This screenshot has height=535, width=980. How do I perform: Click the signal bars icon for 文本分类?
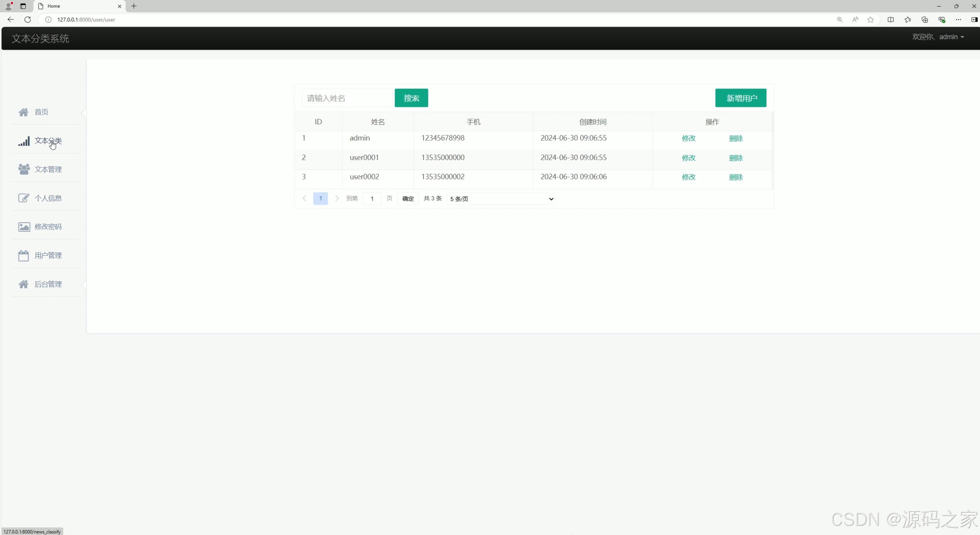23,141
